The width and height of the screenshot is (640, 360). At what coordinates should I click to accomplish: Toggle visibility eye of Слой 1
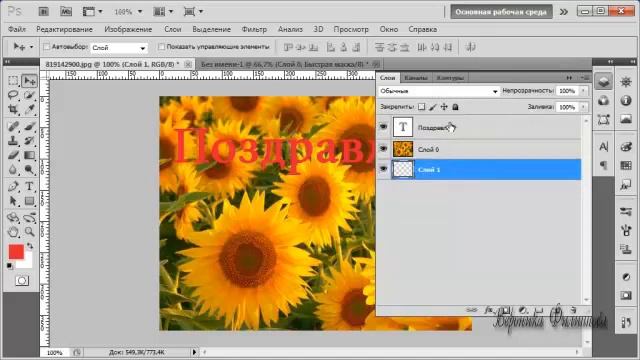click(x=383, y=169)
